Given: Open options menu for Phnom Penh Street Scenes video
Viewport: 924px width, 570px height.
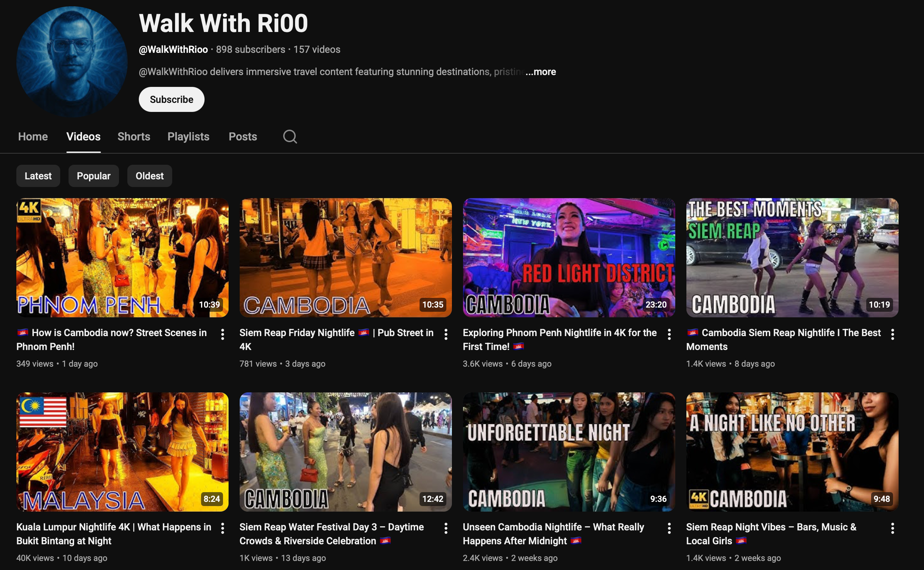Looking at the screenshot, I should coord(223,334).
